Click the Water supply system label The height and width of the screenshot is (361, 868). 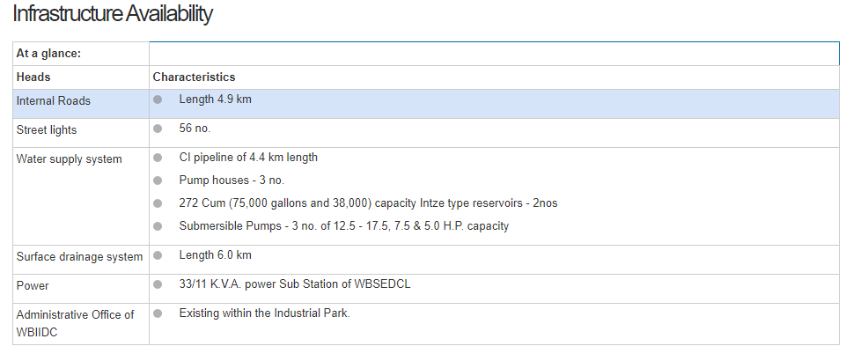(70, 159)
